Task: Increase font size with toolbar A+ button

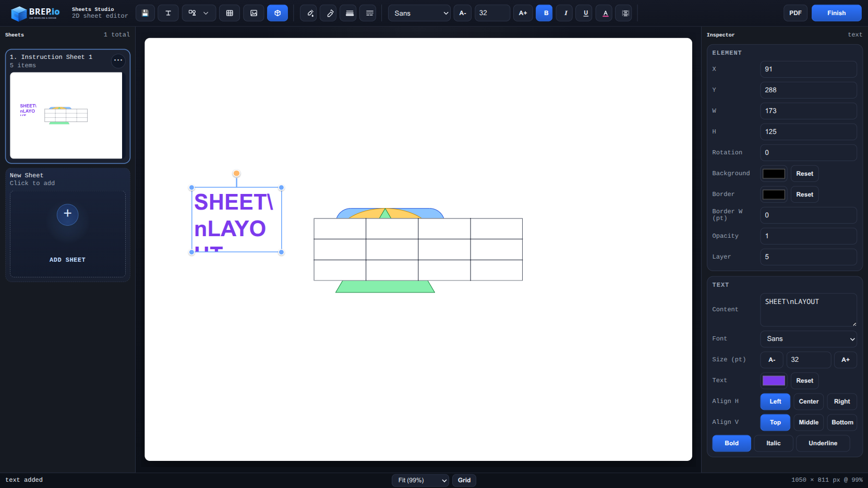Action: pyautogui.click(x=523, y=13)
